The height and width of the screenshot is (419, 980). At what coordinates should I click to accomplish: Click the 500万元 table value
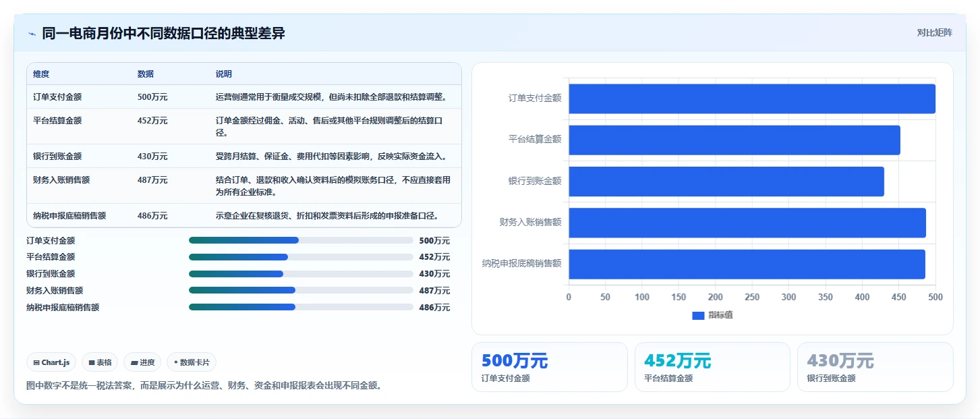(x=152, y=97)
